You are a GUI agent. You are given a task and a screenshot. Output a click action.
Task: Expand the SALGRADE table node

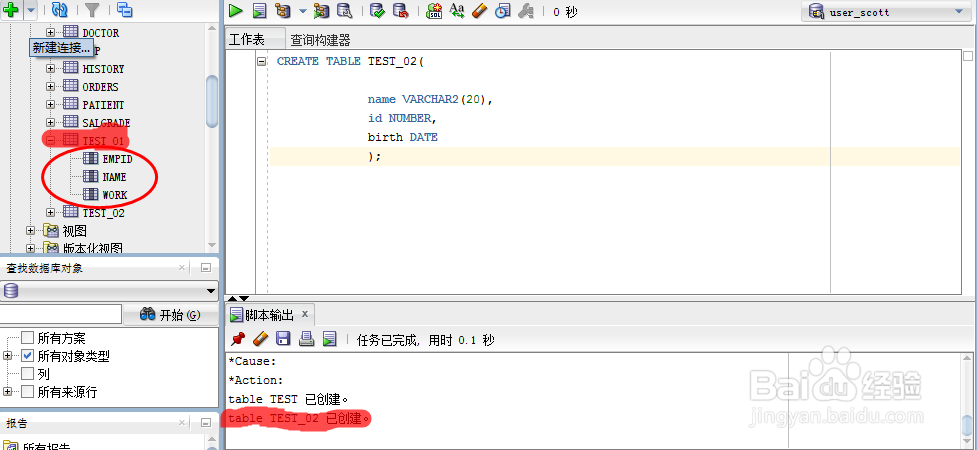point(50,123)
